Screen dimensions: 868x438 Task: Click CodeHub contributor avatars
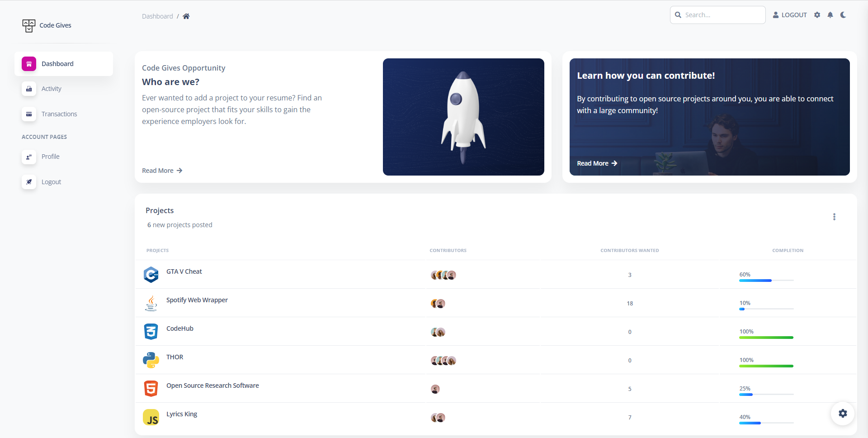point(438,332)
